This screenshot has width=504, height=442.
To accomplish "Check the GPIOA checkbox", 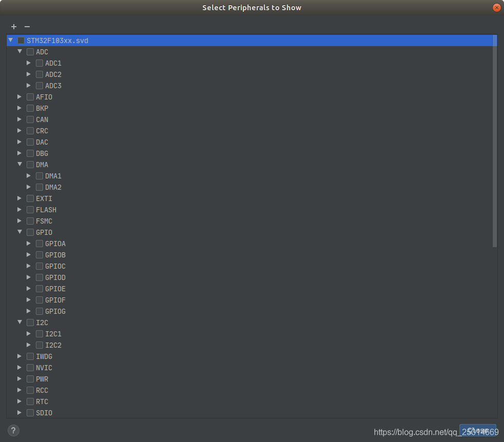I will tap(39, 243).
